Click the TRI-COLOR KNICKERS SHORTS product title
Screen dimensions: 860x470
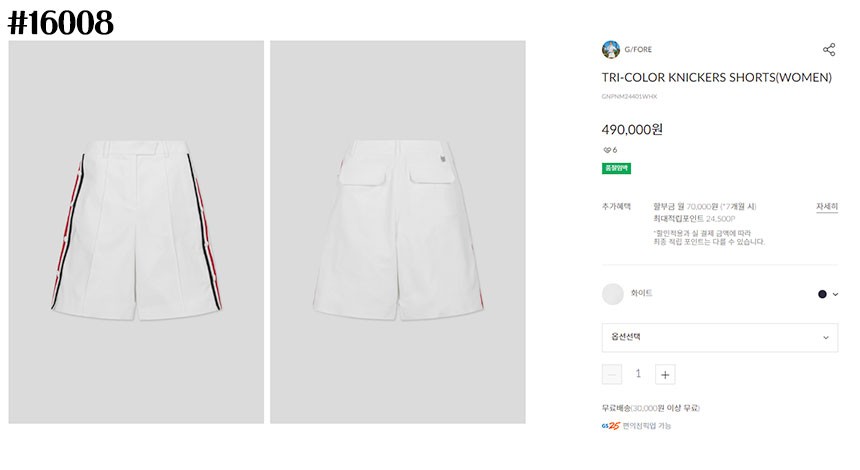(716, 77)
